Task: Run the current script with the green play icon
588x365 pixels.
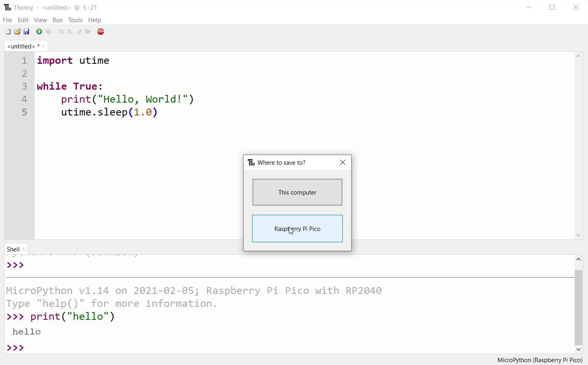Action: [39, 31]
